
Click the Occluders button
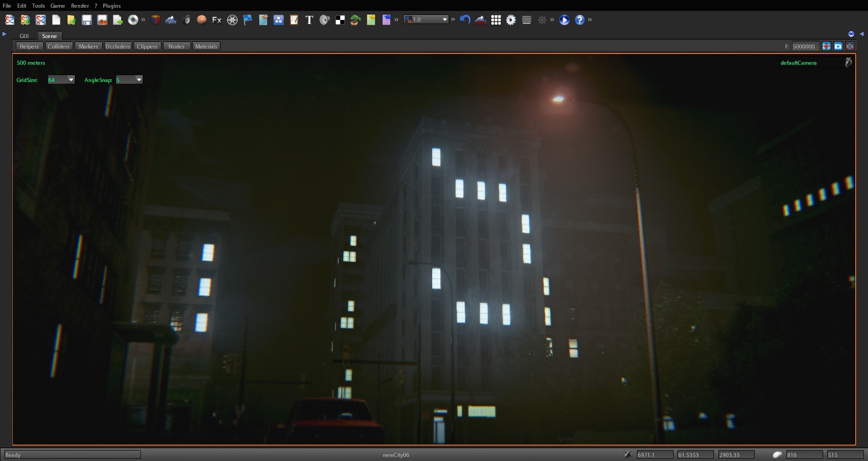click(x=118, y=46)
